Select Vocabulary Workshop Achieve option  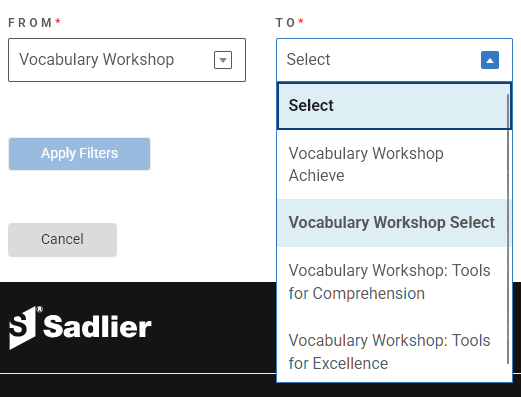point(393,164)
